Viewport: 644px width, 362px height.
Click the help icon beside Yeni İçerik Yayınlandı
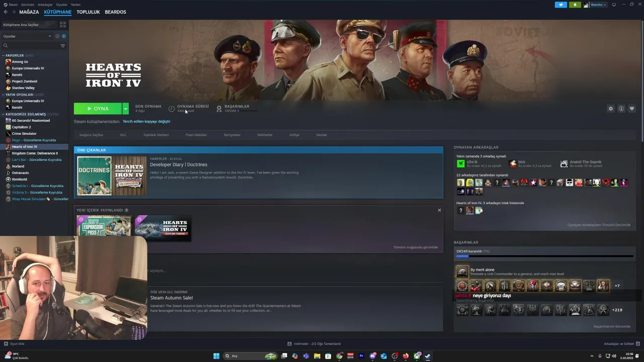(126, 210)
